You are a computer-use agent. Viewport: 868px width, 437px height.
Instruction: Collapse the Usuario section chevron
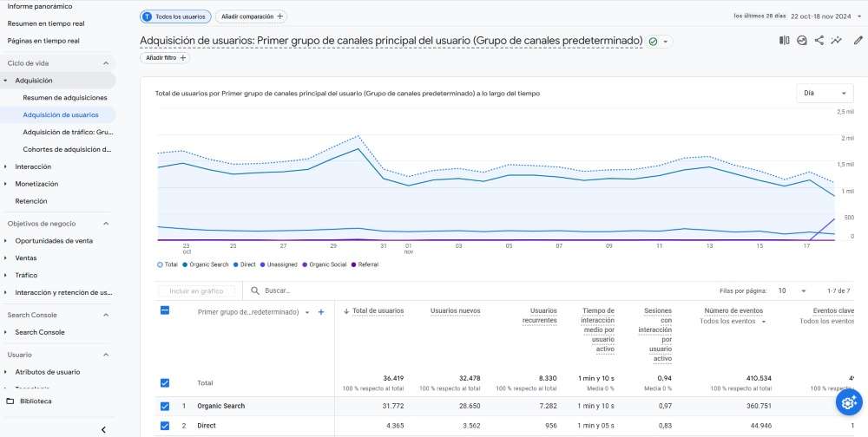tap(106, 355)
